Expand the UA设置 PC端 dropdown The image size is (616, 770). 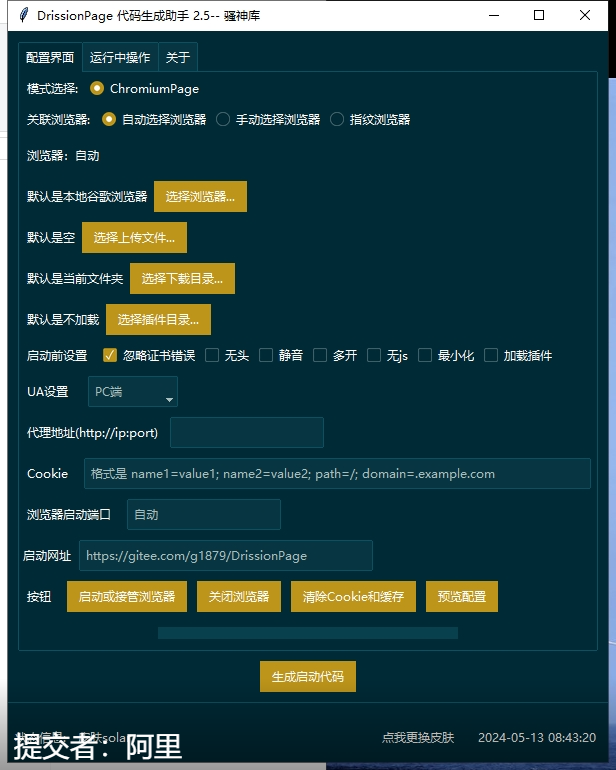click(133, 391)
